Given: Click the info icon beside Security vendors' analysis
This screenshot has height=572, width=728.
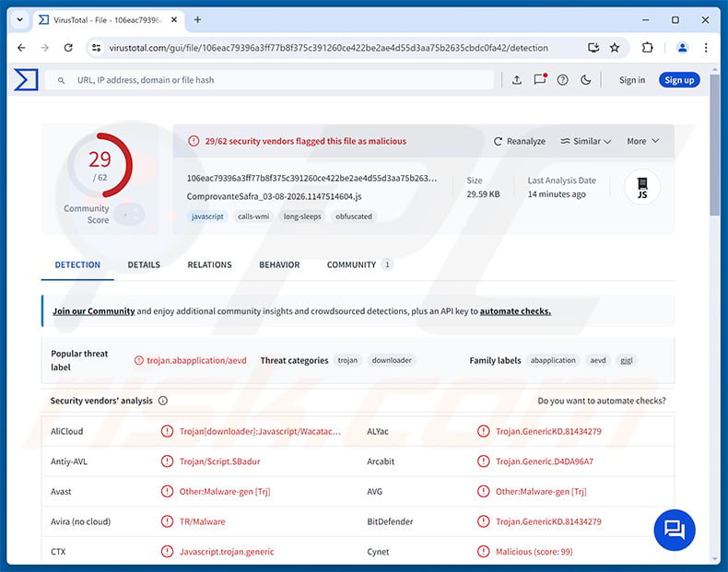Looking at the screenshot, I should [163, 401].
